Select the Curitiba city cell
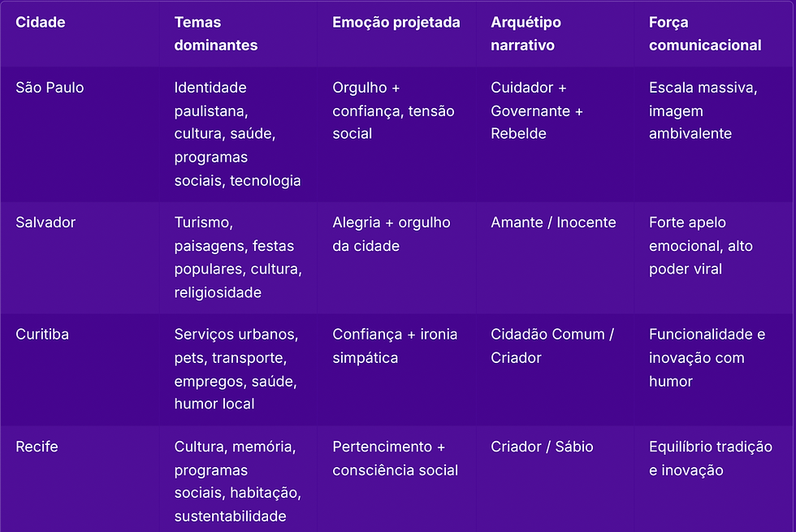 pyautogui.click(x=44, y=335)
